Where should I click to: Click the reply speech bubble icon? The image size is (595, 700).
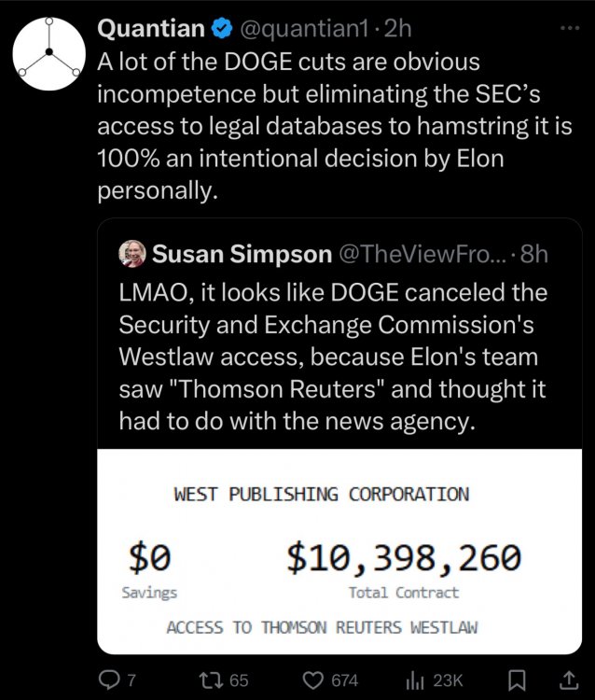point(109,680)
